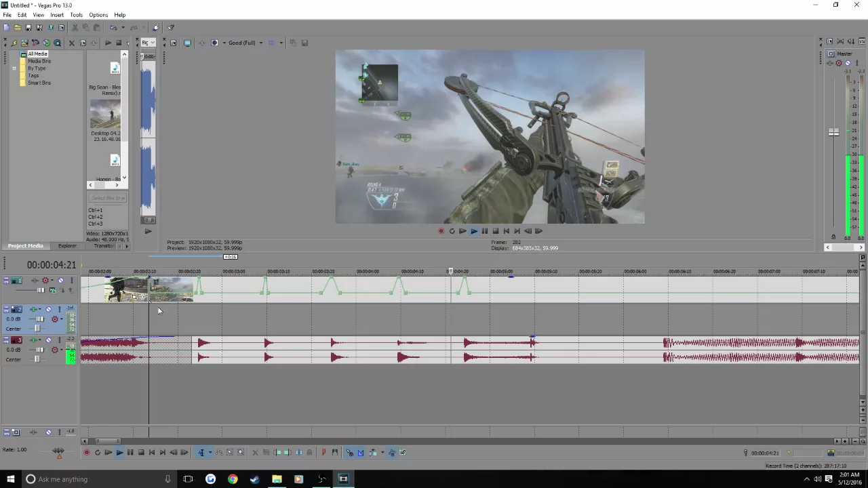This screenshot has width=868, height=488.
Task: Pause playback under the video preview
Action: point(484,231)
